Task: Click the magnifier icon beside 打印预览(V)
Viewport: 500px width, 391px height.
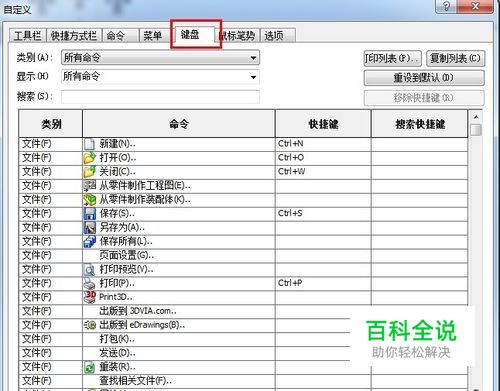Action: (x=89, y=270)
